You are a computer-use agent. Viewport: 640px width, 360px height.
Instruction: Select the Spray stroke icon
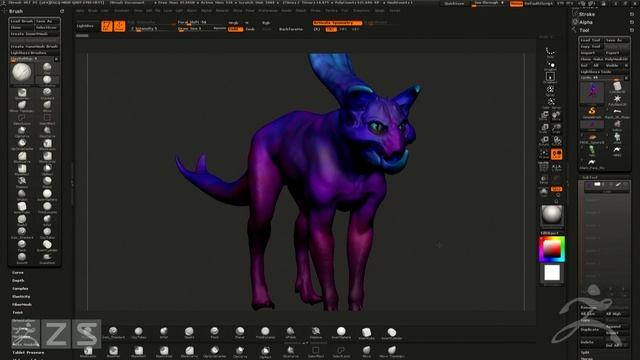pos(550,91)
